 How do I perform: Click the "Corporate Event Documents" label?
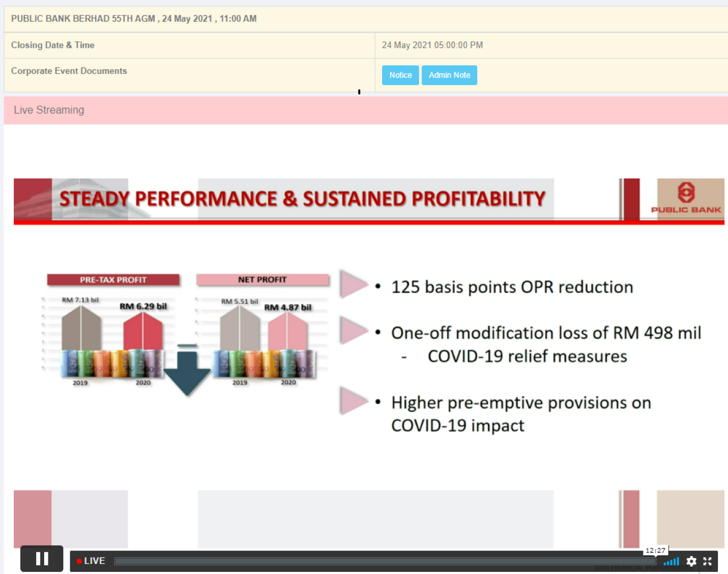(x=69, y=71)
